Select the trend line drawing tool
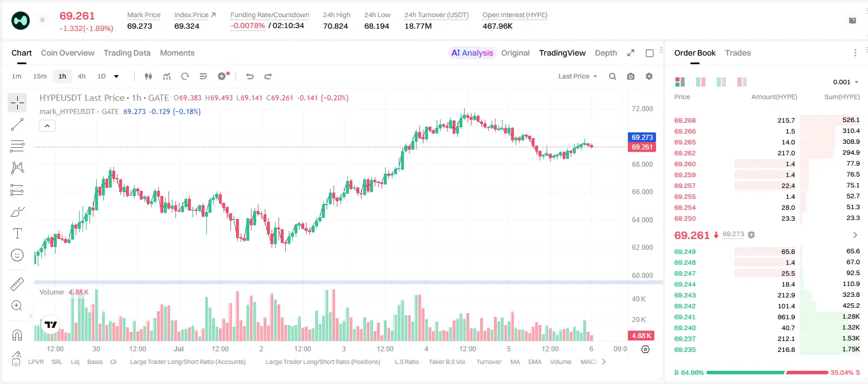868x384 pixels. click(x=17, y=124)
